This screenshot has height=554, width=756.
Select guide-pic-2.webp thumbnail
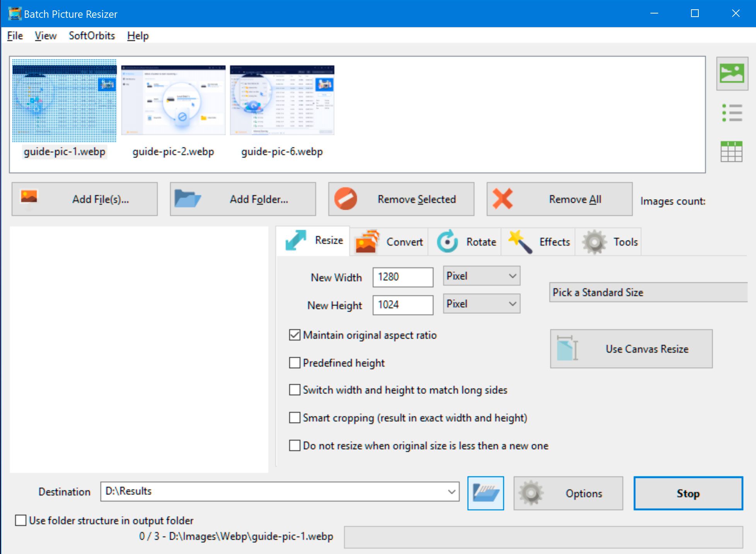[x=173, y=100]
